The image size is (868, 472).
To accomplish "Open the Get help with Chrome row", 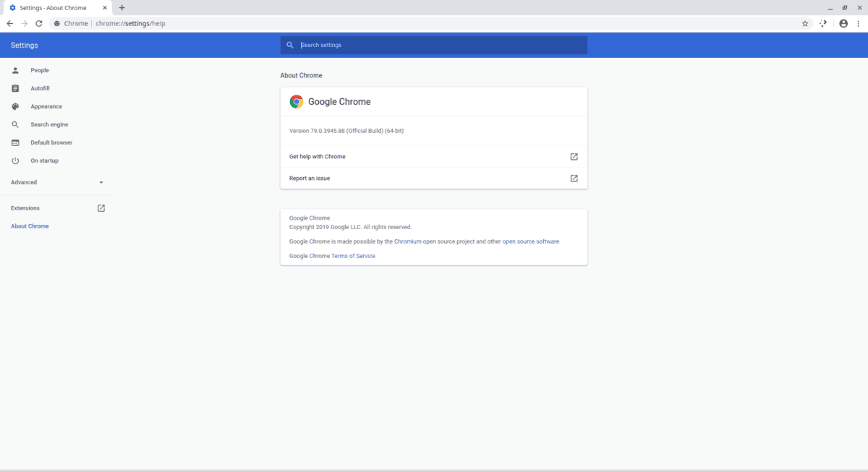I will coord(434,156).
